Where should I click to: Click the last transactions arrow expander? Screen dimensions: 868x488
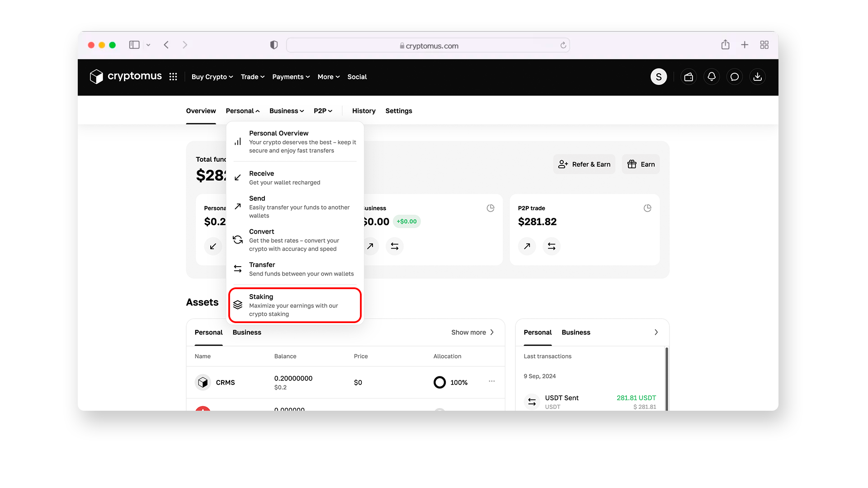(656, 333)
